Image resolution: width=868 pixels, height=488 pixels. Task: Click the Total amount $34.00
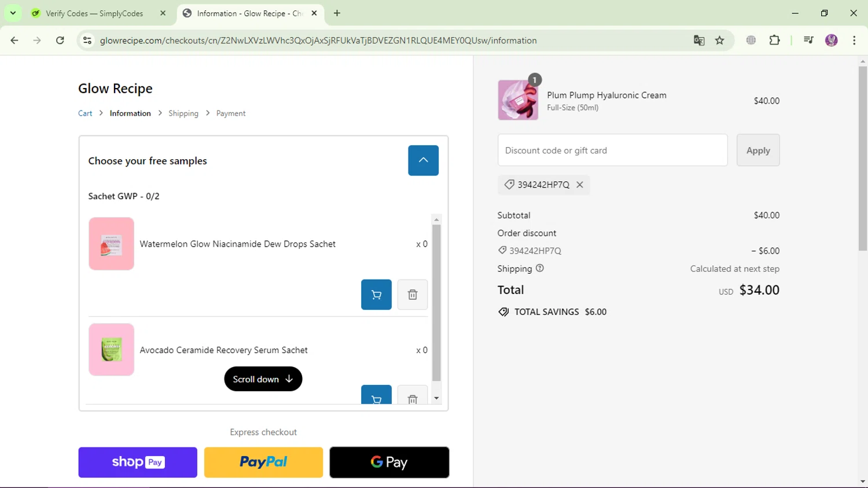(759, 290)
